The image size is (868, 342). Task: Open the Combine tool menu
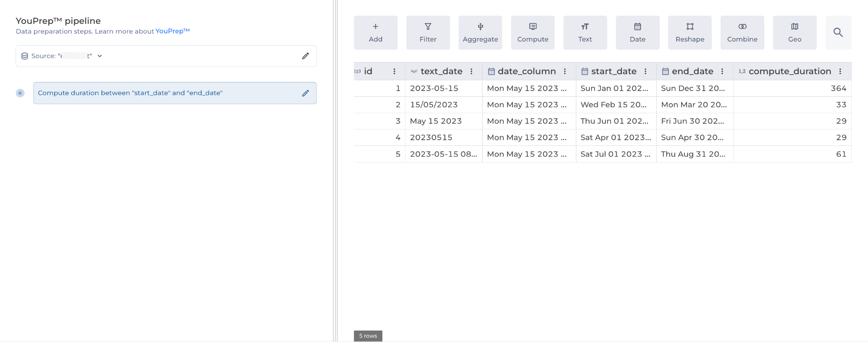click(x=742, y=33)
